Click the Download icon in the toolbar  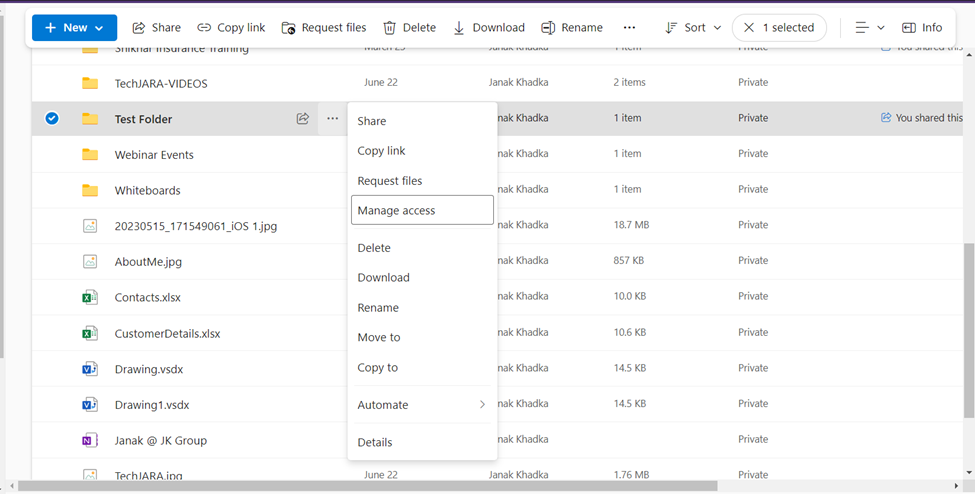[459, 28]
